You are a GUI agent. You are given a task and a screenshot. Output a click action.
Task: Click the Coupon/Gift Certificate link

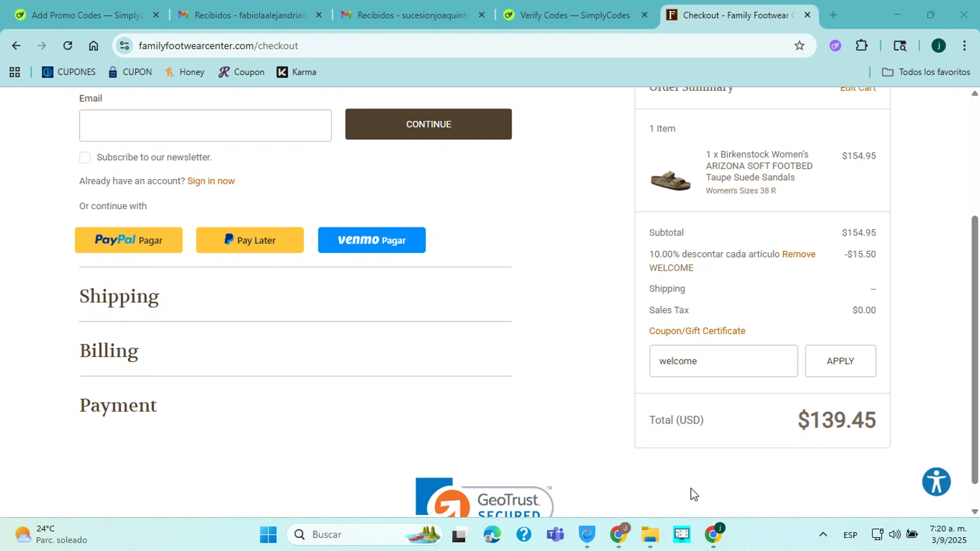click(x=697, y=331)
